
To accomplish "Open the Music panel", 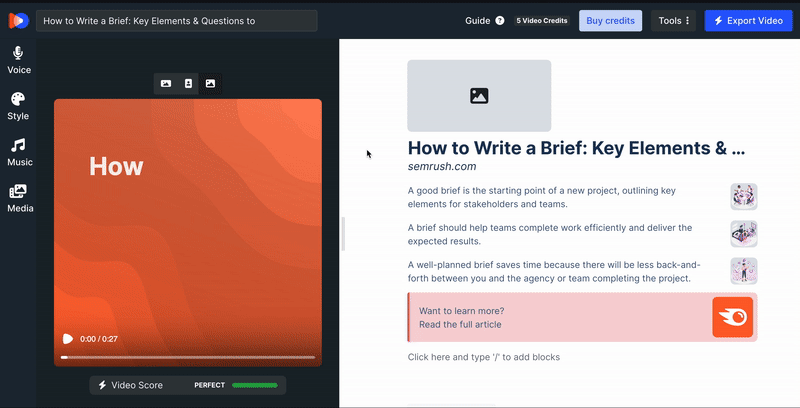I will coord(18,146).
